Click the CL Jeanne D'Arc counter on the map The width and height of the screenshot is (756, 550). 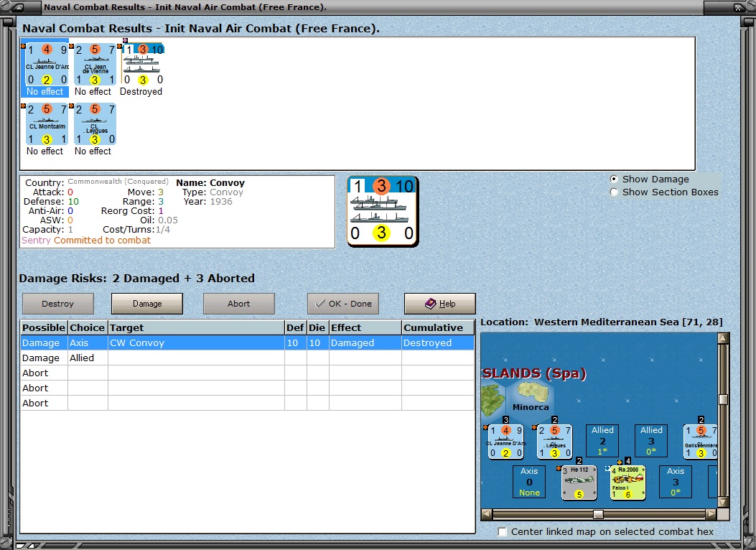pos(505,442)
